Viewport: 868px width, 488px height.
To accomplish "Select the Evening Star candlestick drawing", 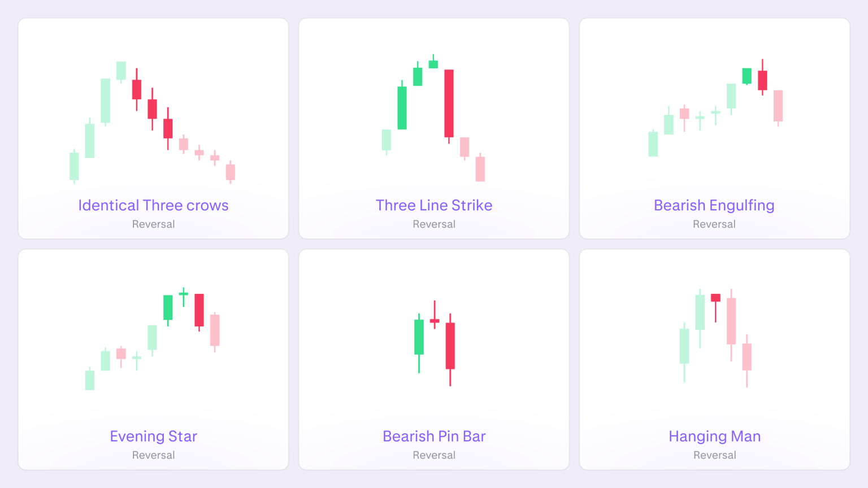I will (x=153, y=333).
